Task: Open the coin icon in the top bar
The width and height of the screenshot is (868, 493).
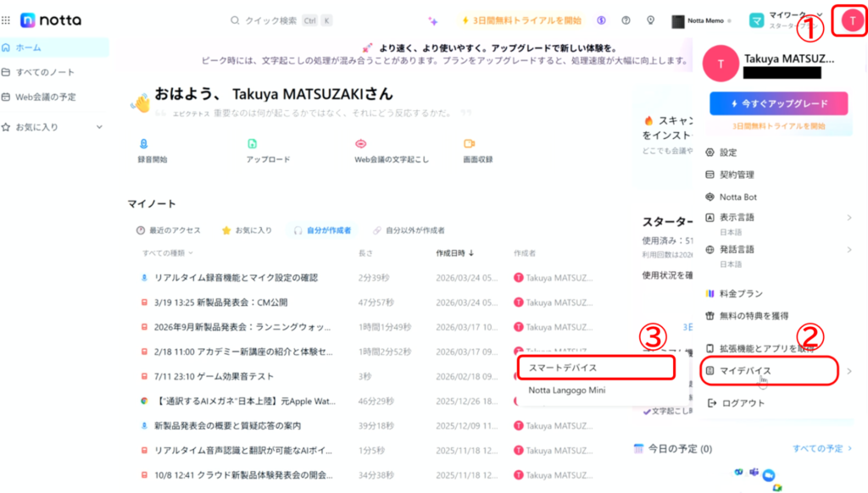Action: (601, 20)
